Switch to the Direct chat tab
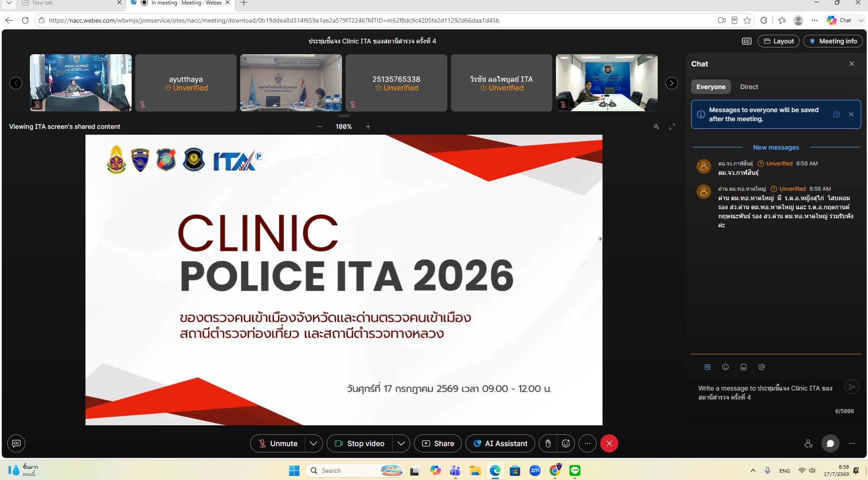The height and width of the screenshot is (480, 868). pyautogui.click(x=749, y=87)
